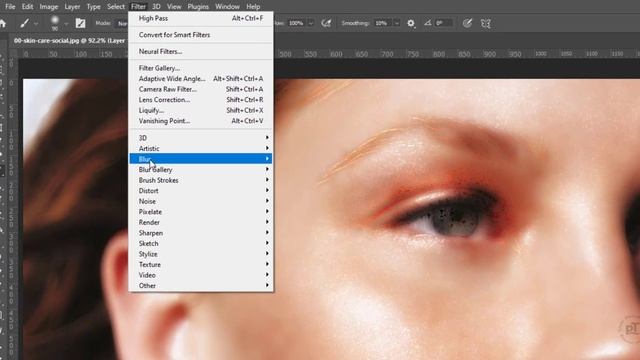The image size is (640, 360).
Task: Click the Flow 100% value field
Action: (297, 23)
